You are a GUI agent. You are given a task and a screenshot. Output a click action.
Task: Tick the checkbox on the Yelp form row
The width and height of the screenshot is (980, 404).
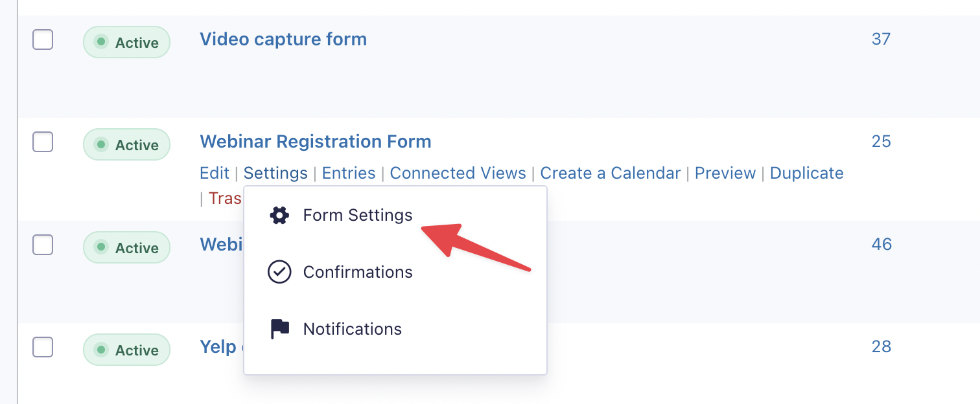coord(42,347)
